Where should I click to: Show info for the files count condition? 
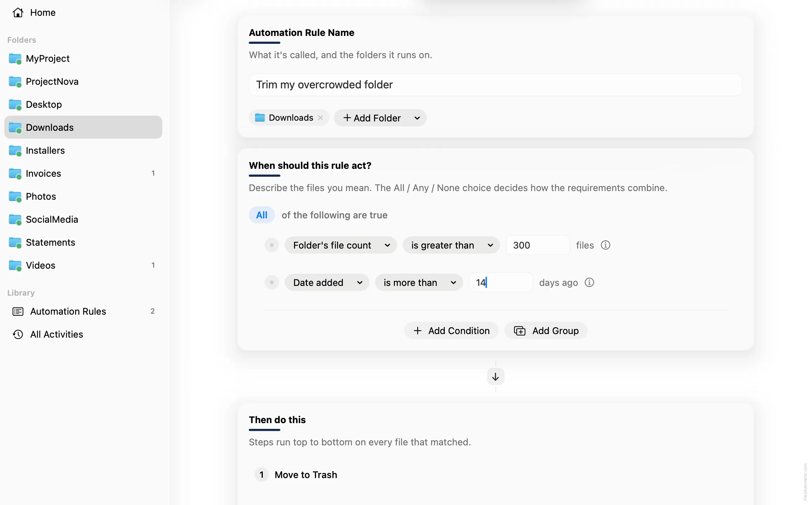pos(606,245)
